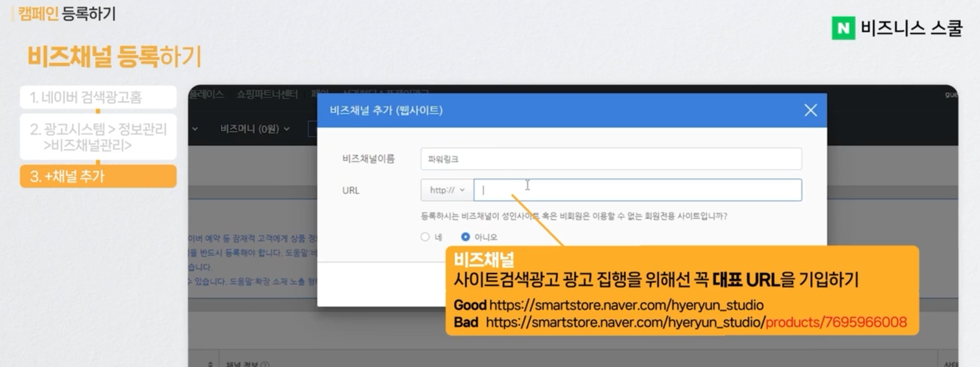The height and width of the screenshot is (367, 980).
Task: Expand the 비즈머니 (0원) dropdown
Action: 254,129
